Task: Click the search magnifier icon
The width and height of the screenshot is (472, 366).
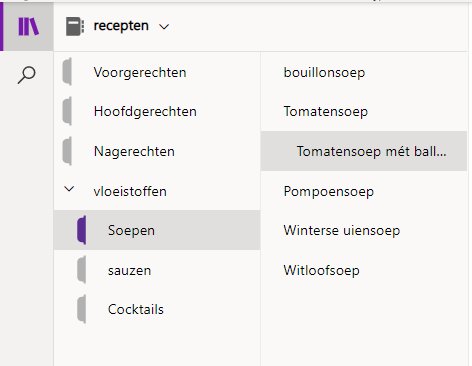Action: point(26,75)
